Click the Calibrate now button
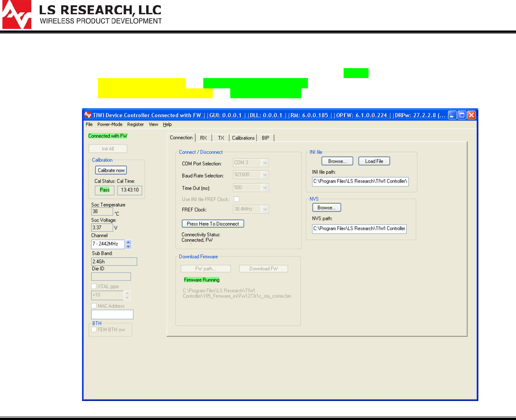Viewport: 516px width, 420px height. coord(111,170)
